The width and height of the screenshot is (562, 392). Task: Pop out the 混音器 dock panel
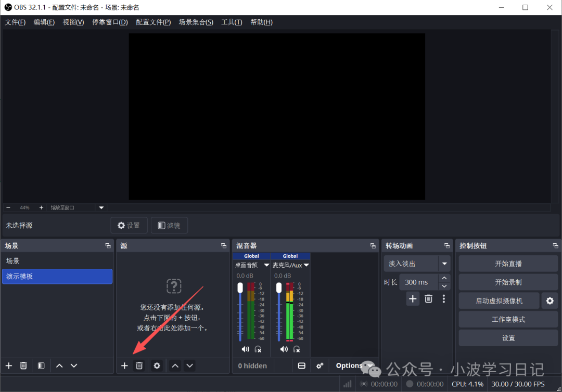tap(373, 245)
